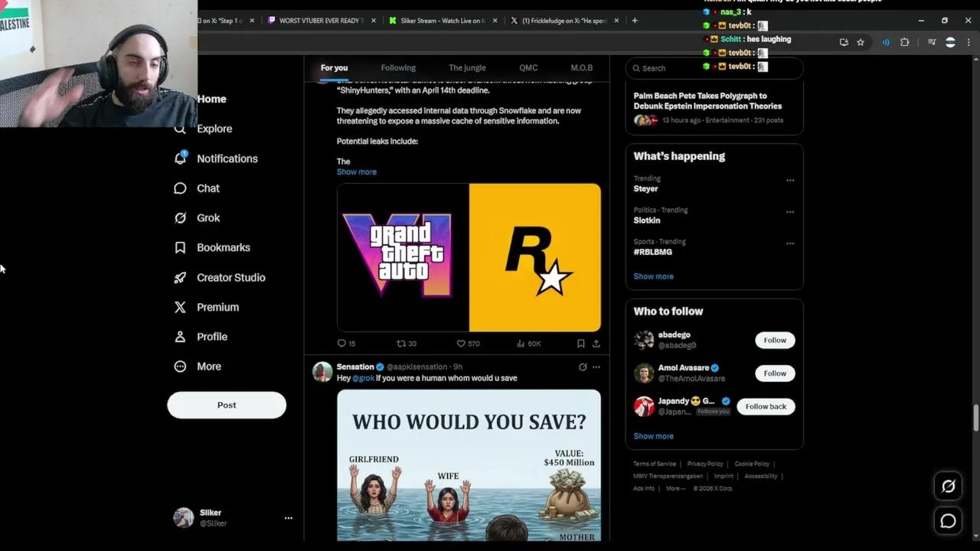Share the GTA VI post
This screenshot has height=551, width=980.
point(596,344)
